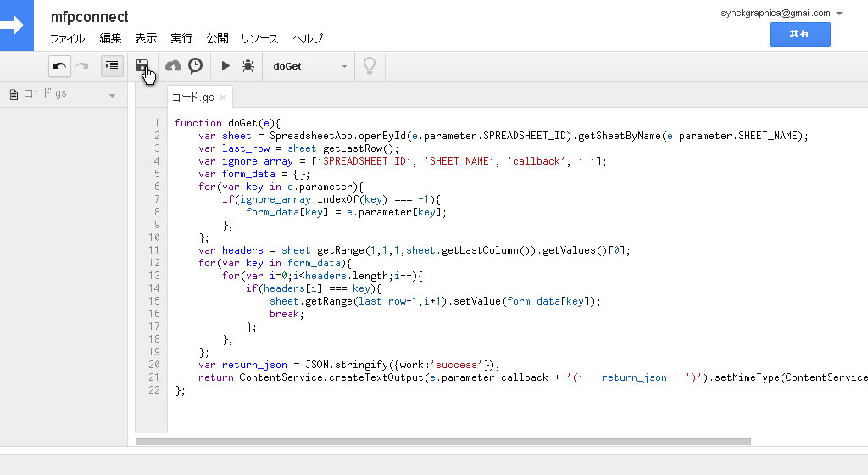This screenshot has height=475, width=868.
Task: Save the script with floppy disk icon
Action: click(x=142, y=66)
